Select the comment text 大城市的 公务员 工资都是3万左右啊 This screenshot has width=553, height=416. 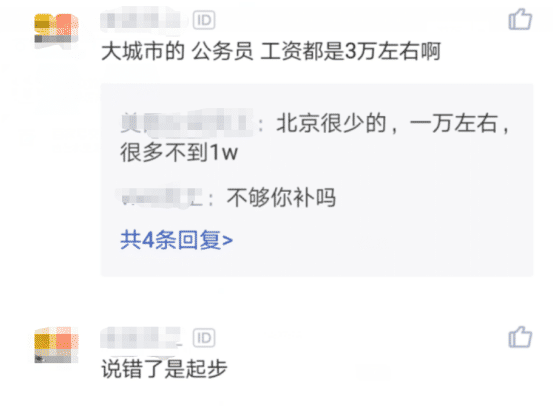click(x=271, y=51)
